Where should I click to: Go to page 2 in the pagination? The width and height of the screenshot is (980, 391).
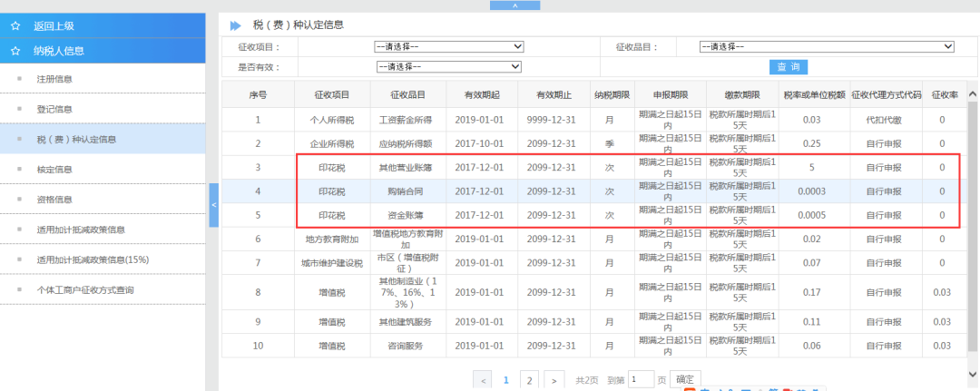tap(529, 380)
